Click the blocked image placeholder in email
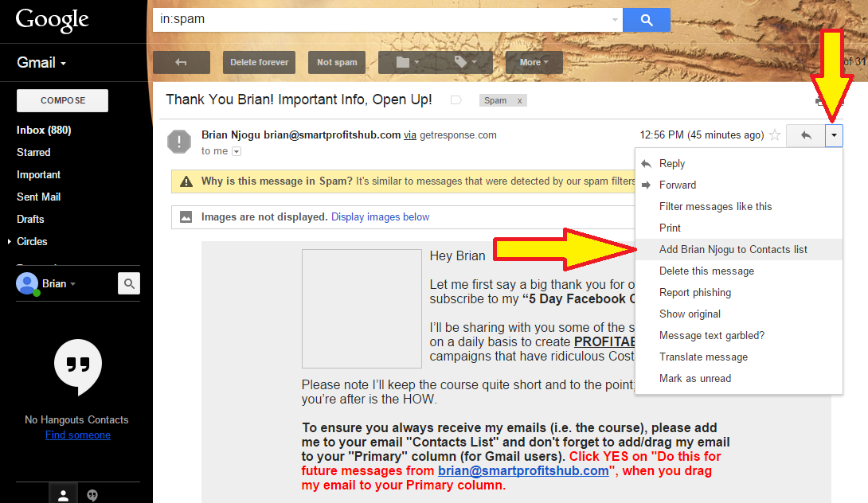The height and width of the screenshot is (503, 868). [x=362, y=309]
